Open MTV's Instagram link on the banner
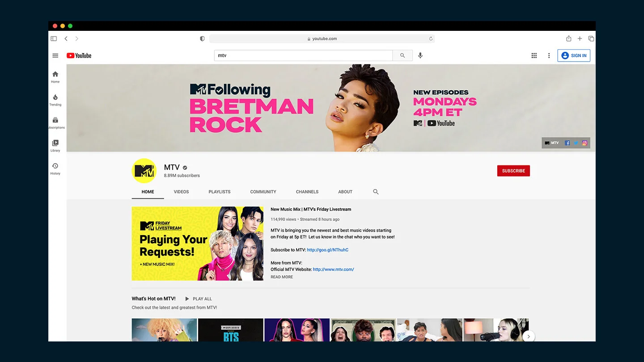This screenshot has height=362, width=644. 585,143
